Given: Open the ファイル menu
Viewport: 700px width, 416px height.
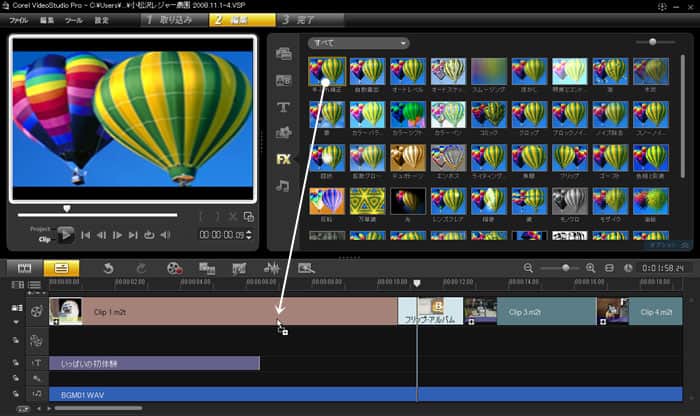Looking at the screenshot, I should click(x=18, y=20).
